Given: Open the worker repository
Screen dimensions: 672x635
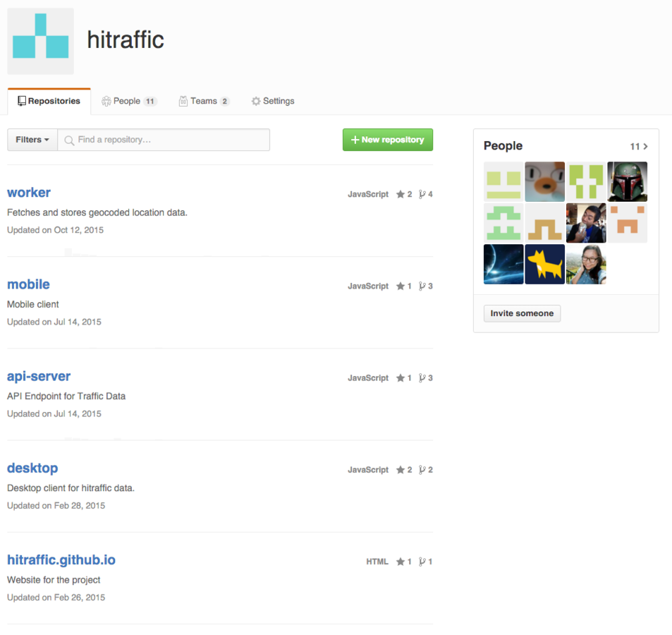Looking at the screenshot, I should (29, 193).
